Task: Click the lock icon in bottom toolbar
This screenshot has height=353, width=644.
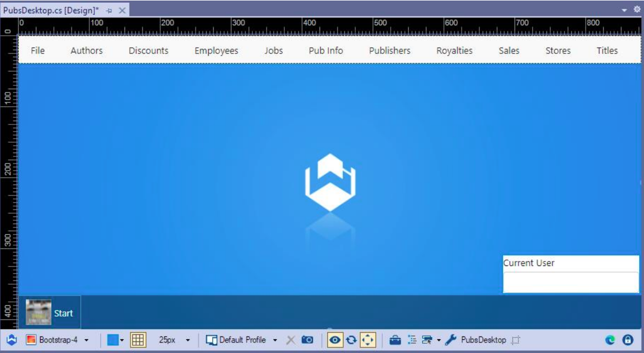Action: (627, 340)
